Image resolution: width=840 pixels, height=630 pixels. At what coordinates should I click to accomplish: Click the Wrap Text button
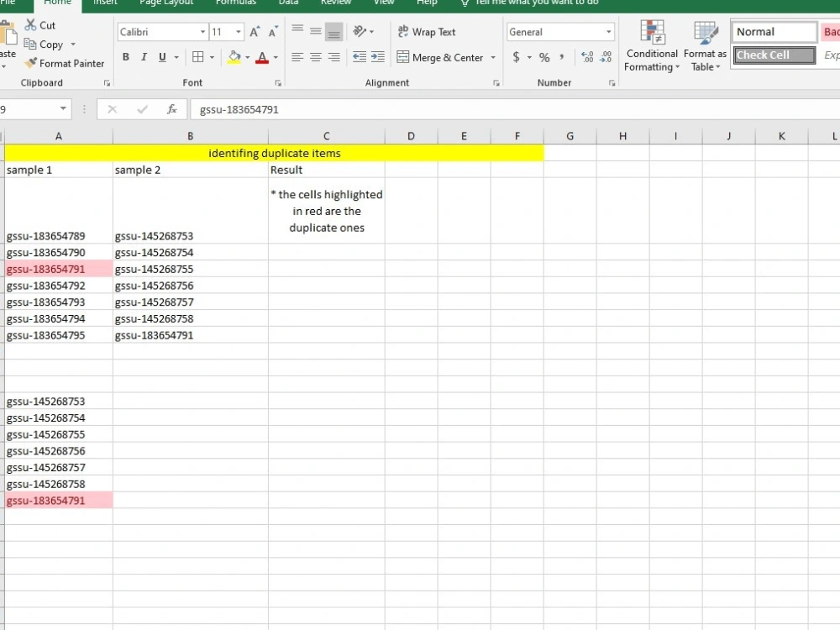[x=427, y=32]
